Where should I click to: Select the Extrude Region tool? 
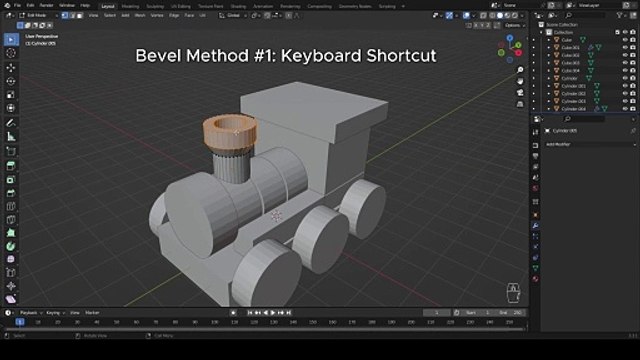(x=11, y=165)
